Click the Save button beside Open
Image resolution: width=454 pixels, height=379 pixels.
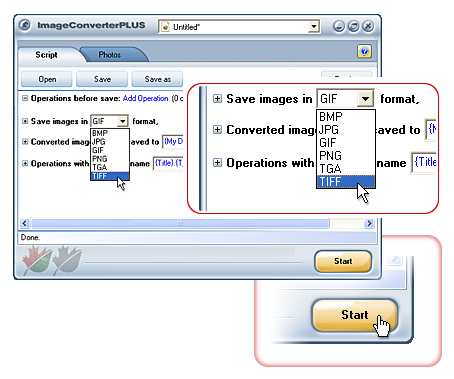coord(102,79)
